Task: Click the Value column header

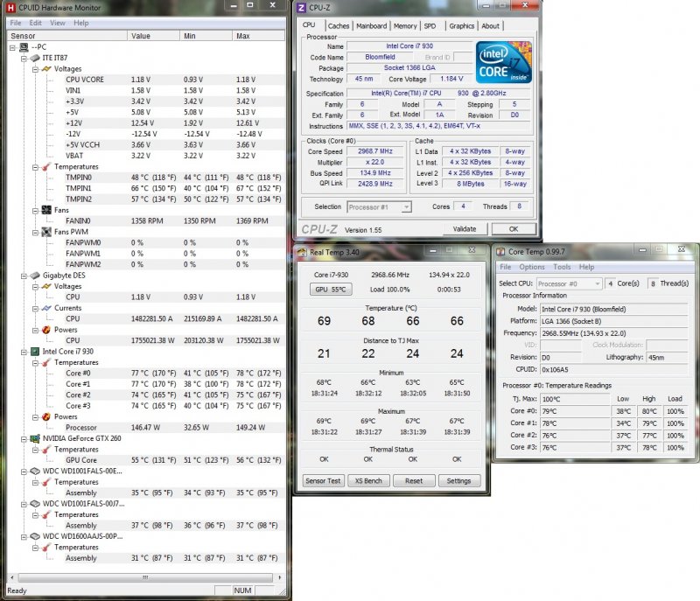Action: [x=153, y=36]
